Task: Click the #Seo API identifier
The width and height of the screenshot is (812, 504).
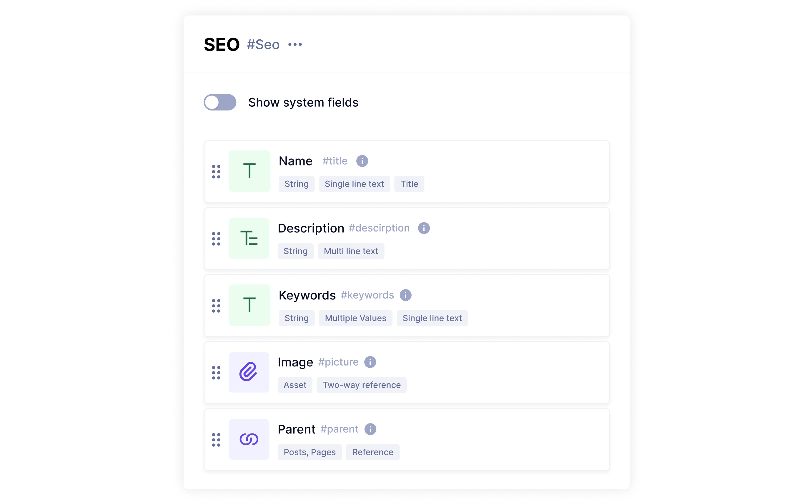Action: click(263, 45)
